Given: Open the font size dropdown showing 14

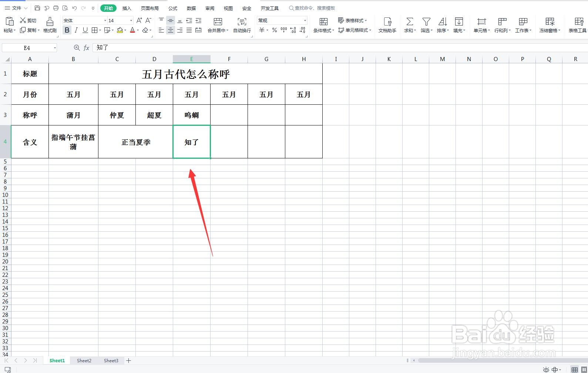Looking at the screenshot, I should (x=131, y=20).
